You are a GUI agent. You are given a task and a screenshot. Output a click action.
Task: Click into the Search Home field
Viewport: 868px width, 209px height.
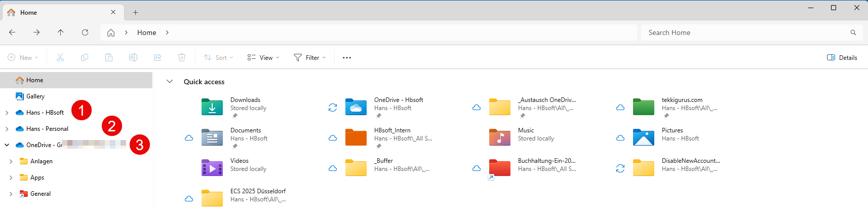(744, 32)
